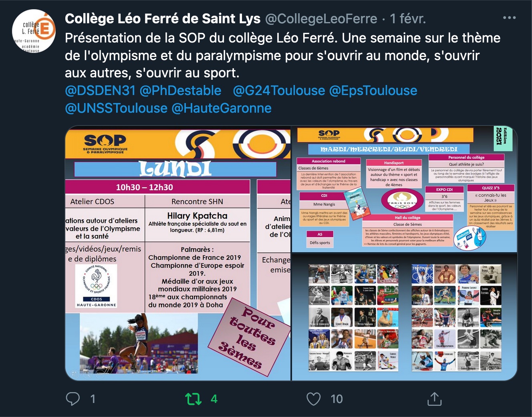Click the likes count number 10
Image resolution: width=532 pixels, height=417 pixels.
pyautogui.click(x=337, y=399)
